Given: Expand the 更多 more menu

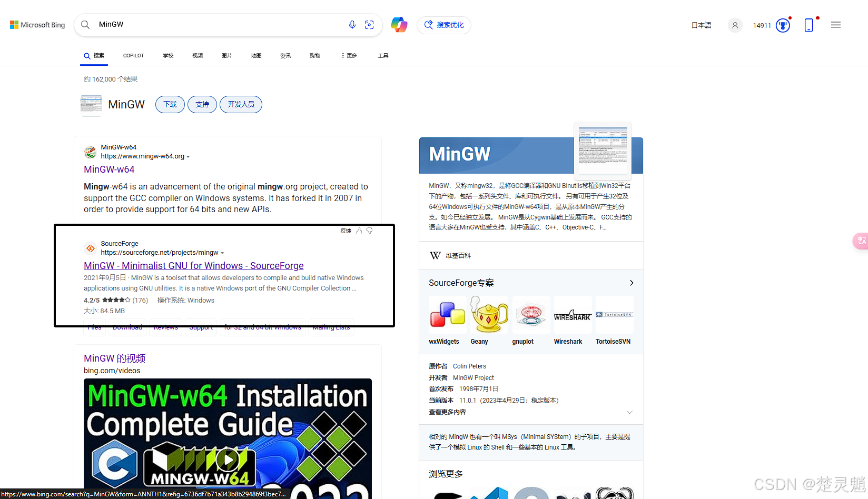Looking at the screenshot, I should [349, 55].
